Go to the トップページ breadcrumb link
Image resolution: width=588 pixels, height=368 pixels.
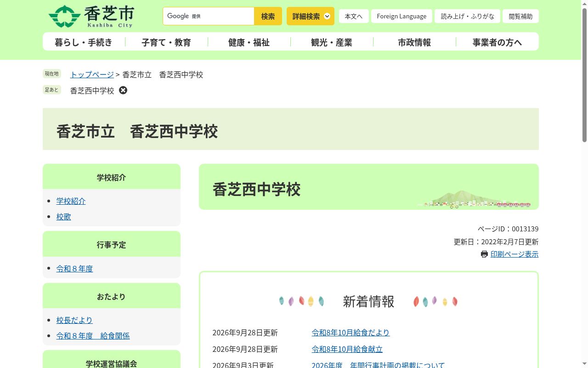point(92,75)
